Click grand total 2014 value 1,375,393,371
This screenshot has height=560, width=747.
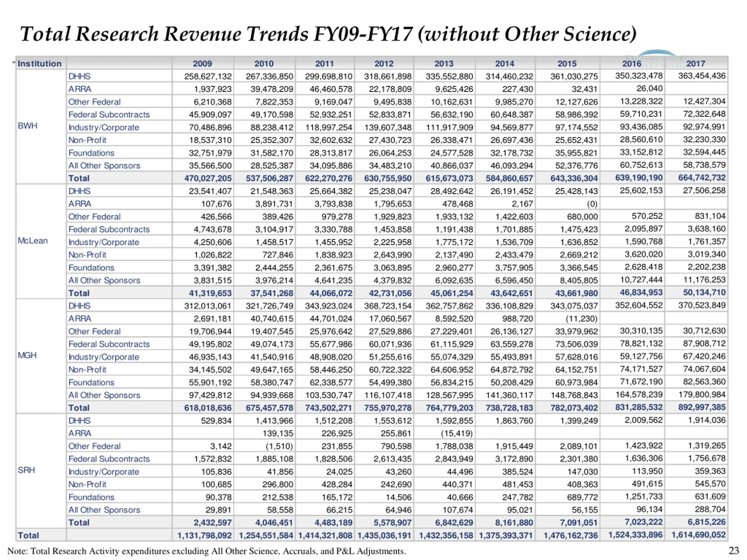506,535
